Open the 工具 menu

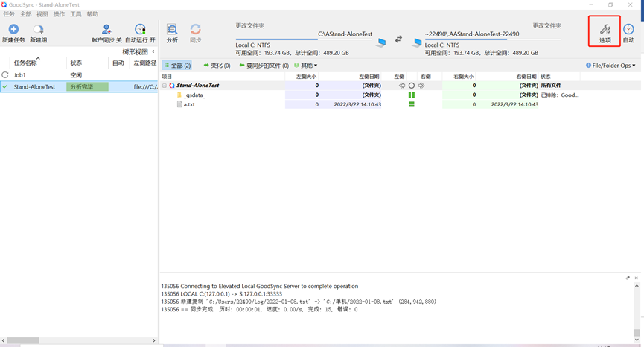(x=76, y=14)
